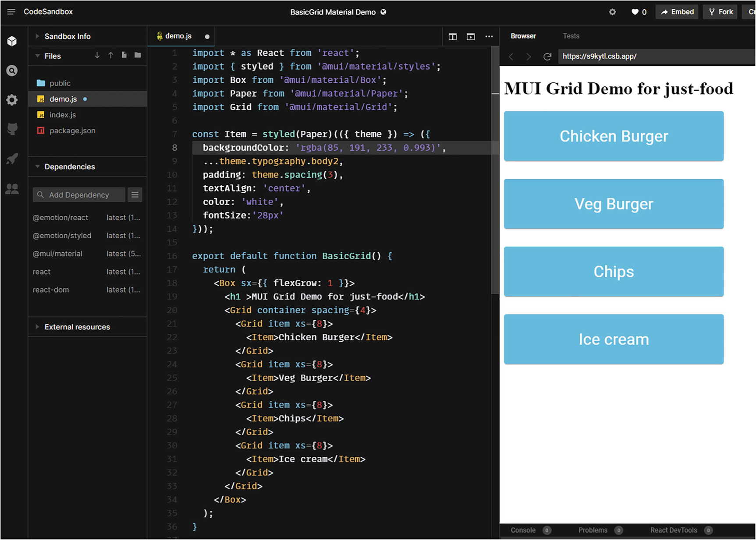Open the Deployment rocket icon
Viewport: 756px width, 540px height.
pyautogui.click(x=12, y=159)
